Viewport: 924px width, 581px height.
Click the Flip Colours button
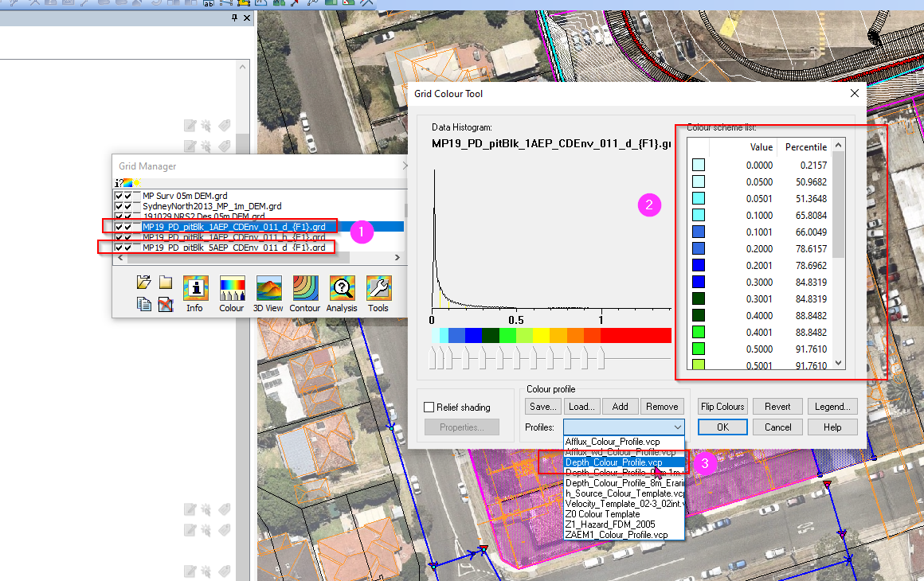[x=722, y=407]
